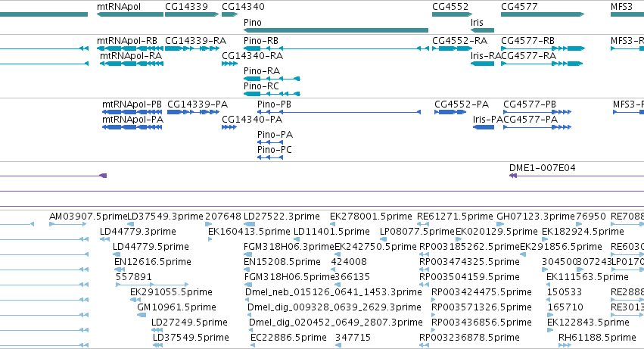Select the LD37549.5prime EST label

tap(191, 338)
